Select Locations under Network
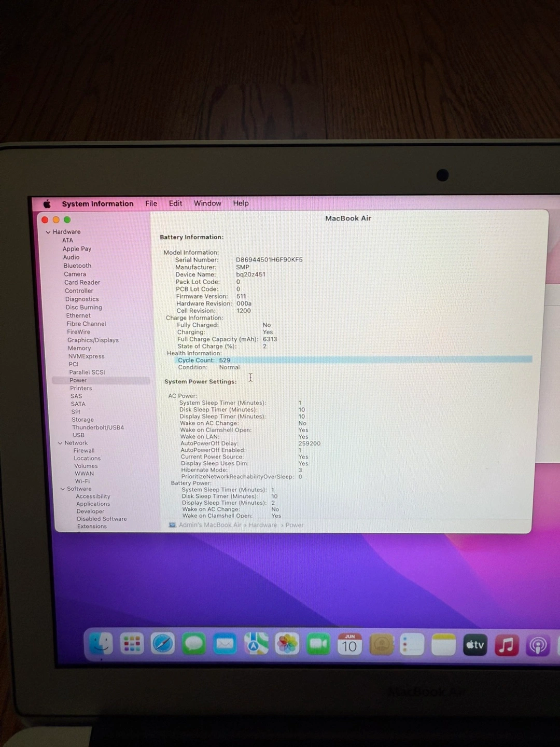The width and height of the screenshot is (560, 747). coord(87,458)
